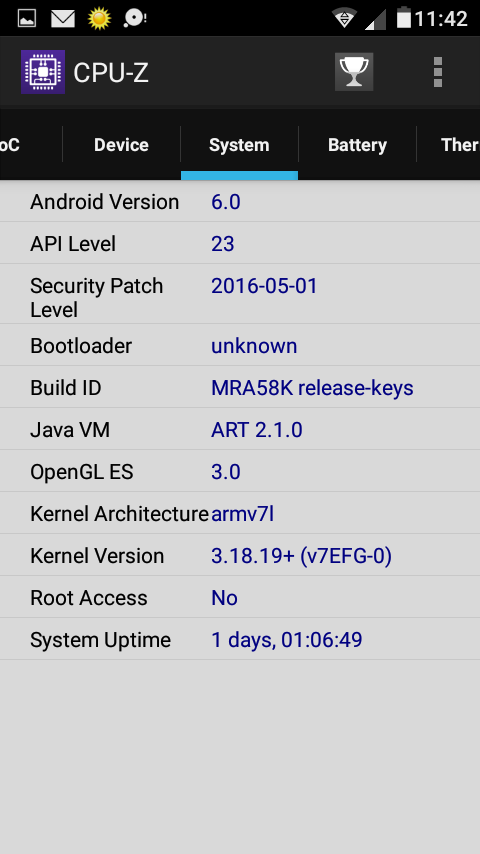Viewport: 480px width, 854px height.
Task: Select the System tab
Action: click(x=239, y=145)
